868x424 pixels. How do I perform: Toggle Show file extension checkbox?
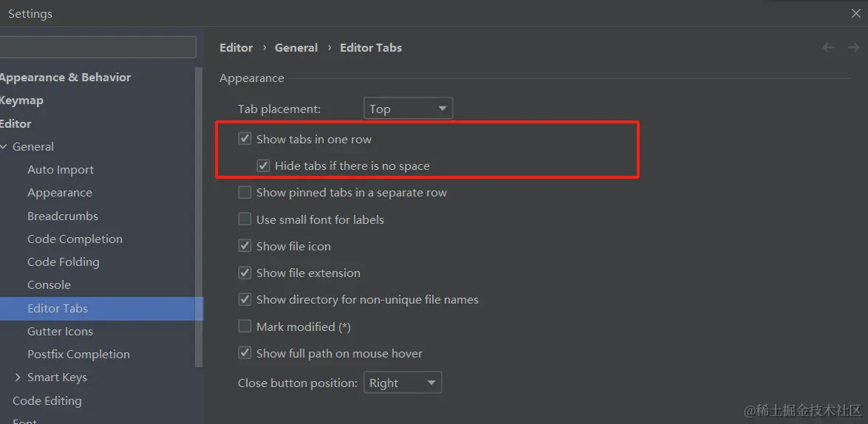pos(245,273)
